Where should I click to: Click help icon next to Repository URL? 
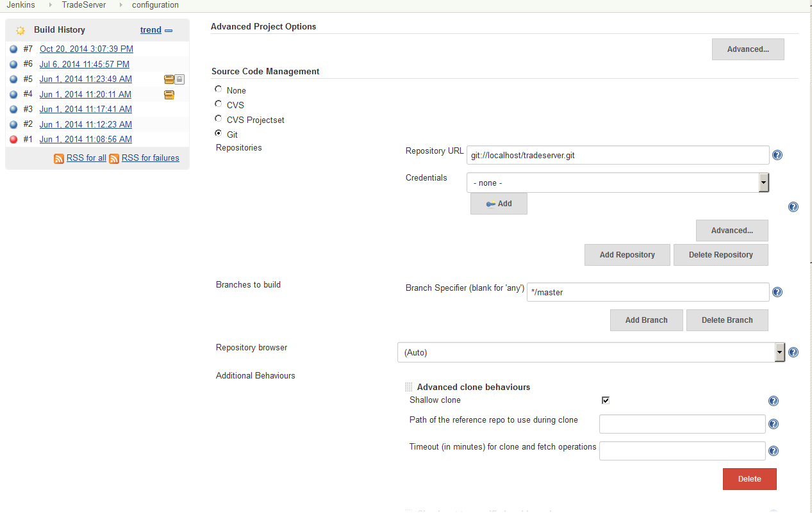(x=777, y=155)
